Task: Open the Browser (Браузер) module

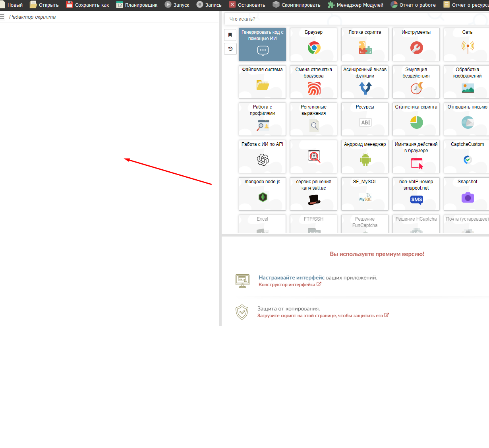Action: (313, 44)
